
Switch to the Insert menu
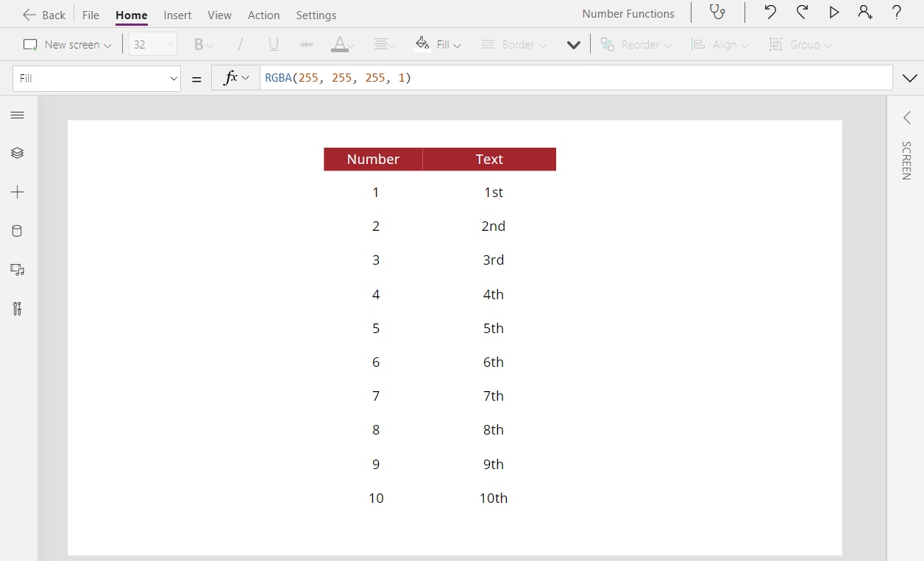point(177,15)
